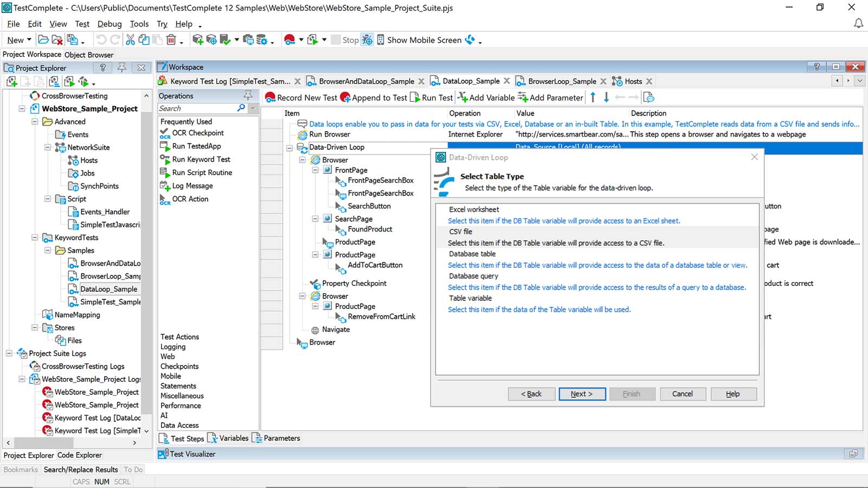Collapse the Advanced folder node
The height and width of the screenshot is (488, 868).
35,121
